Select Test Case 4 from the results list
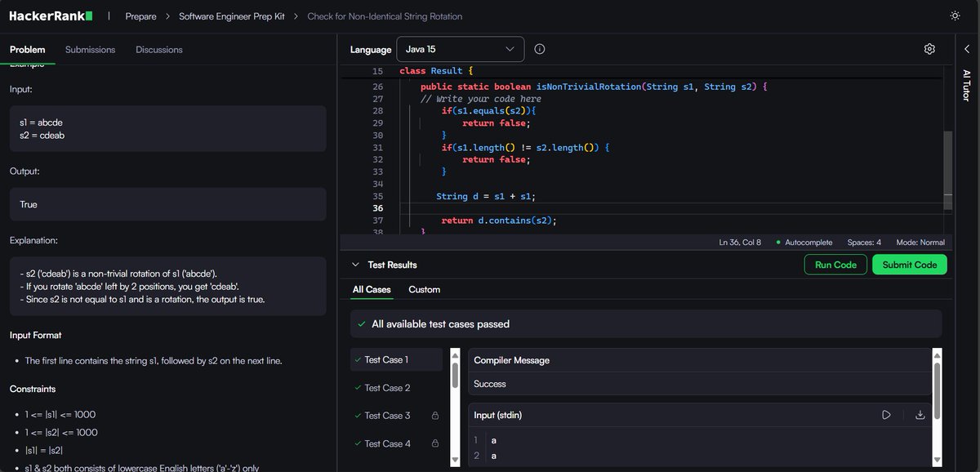Image resolution: width=980 pixels, height=472 pixels. (x=387, y=443)
